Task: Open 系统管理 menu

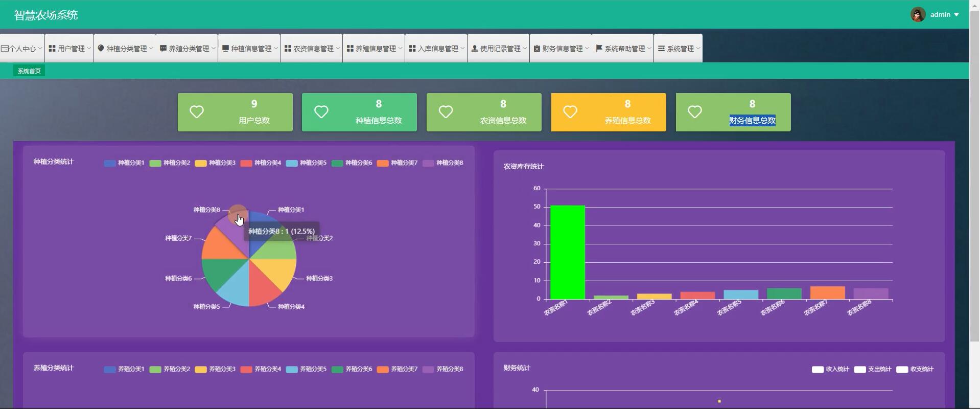Action: 679,48
